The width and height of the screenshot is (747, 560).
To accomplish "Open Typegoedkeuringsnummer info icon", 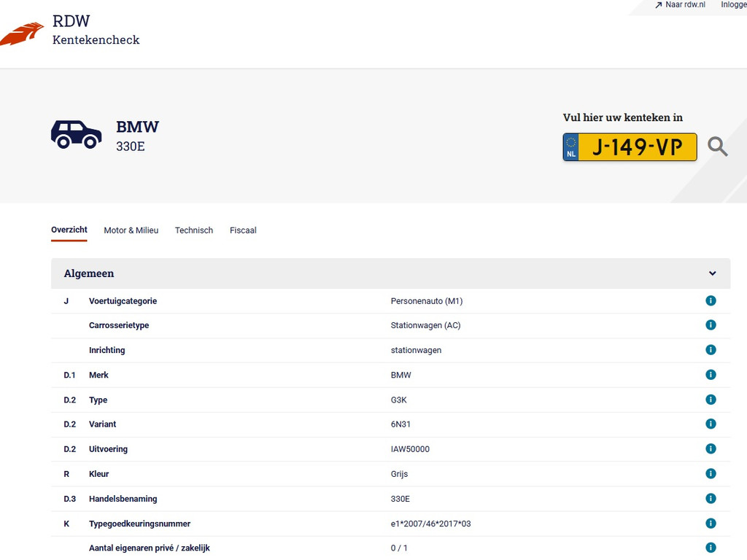I will [x=711, y=523].
